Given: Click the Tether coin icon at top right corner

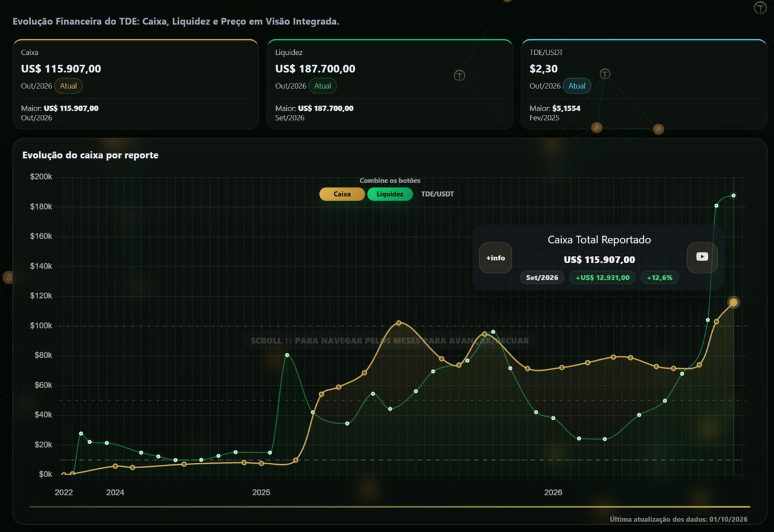Looking at the screenshot, I should coord(760,8).
